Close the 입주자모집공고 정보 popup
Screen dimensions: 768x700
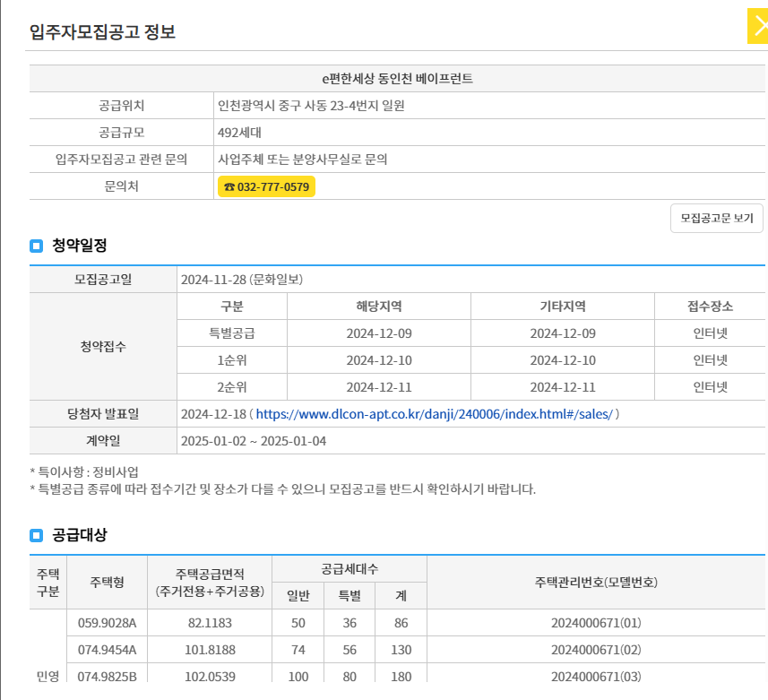[x=758, y=26]
